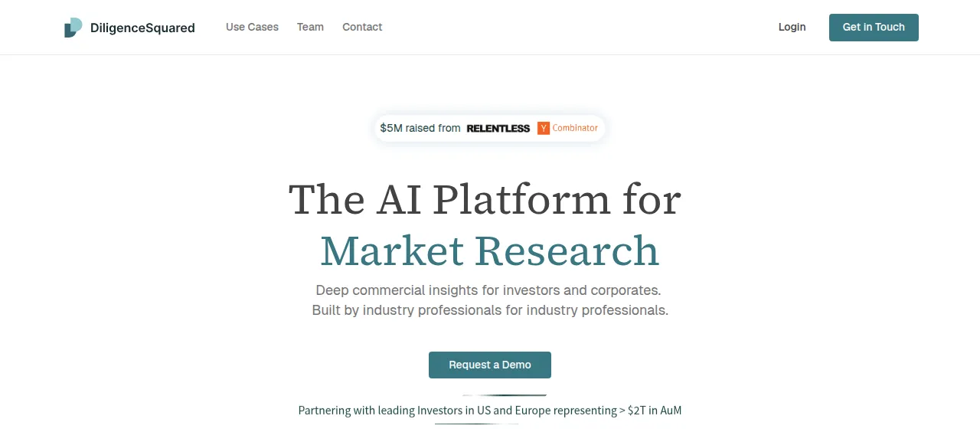980x442 pixels.
Task: Click the Login link
Action: [792, 27]
